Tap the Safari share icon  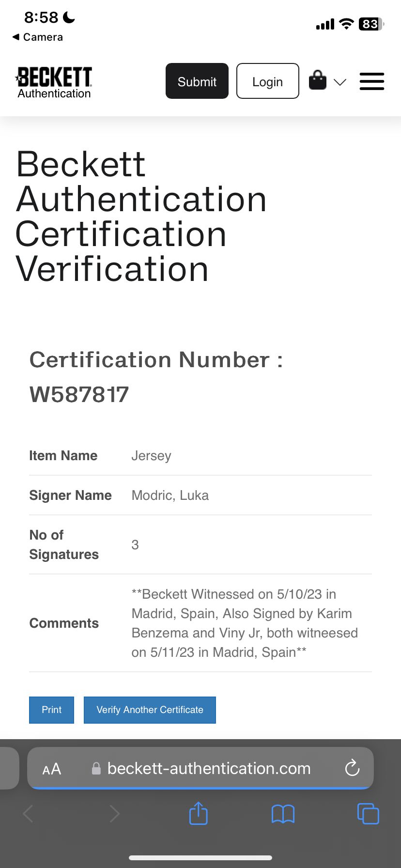pyautogui.click(x=198, y=813)
